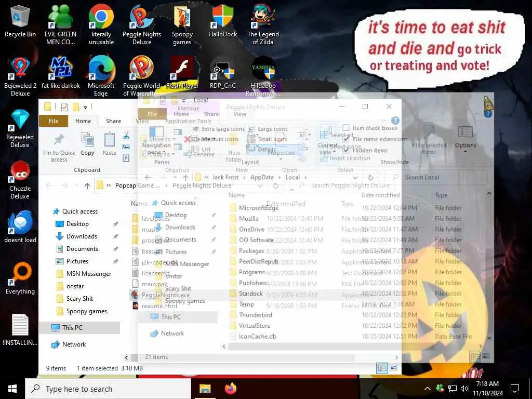Launch Everything search desktop shortcut

20,278
